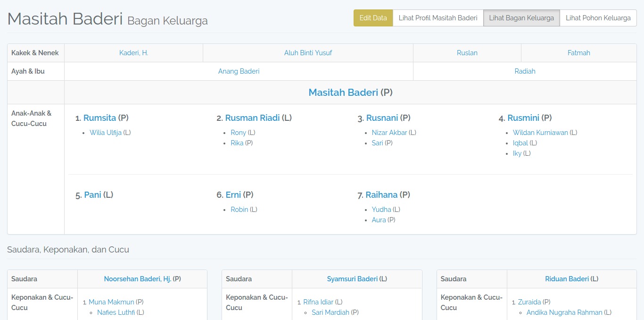Select child Rusman Riadi link
This screenshot has height=320, width=644.
pyautogui.click(x=252, y=118)
